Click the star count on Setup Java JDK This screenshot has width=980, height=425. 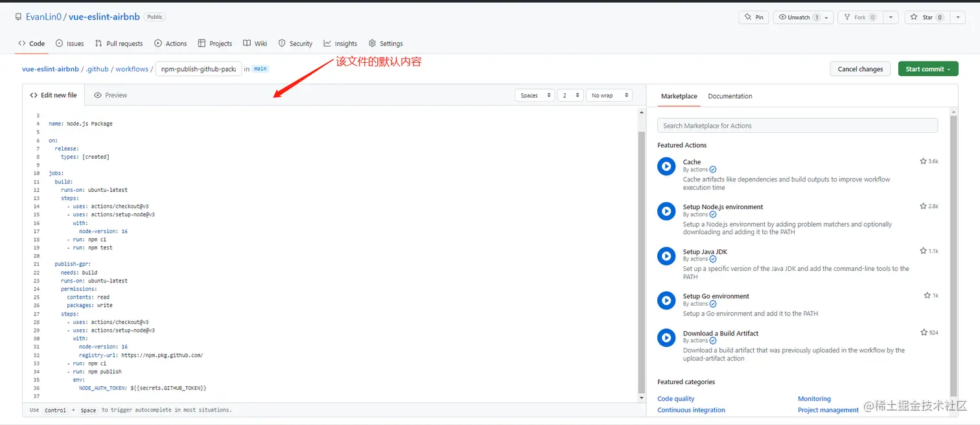[929, 251]
